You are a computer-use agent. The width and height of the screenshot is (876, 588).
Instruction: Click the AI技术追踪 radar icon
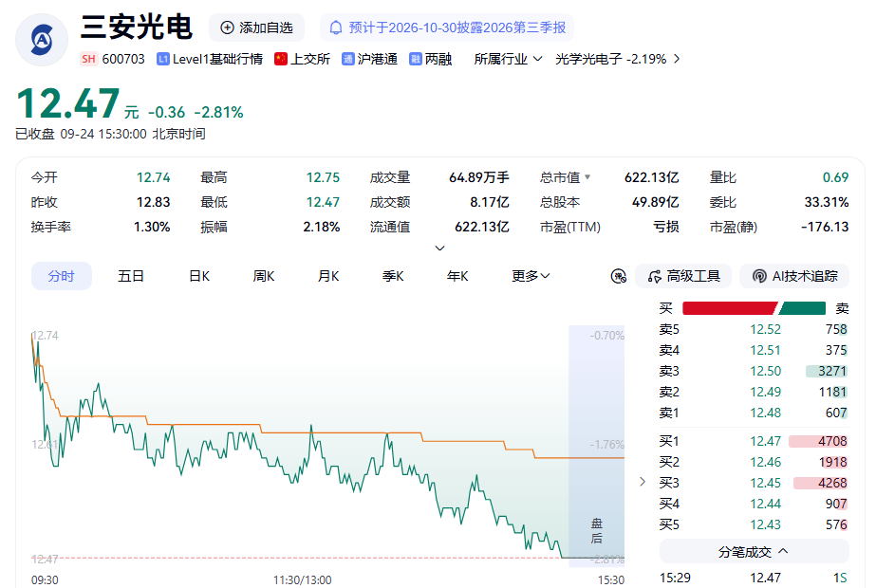759,276
